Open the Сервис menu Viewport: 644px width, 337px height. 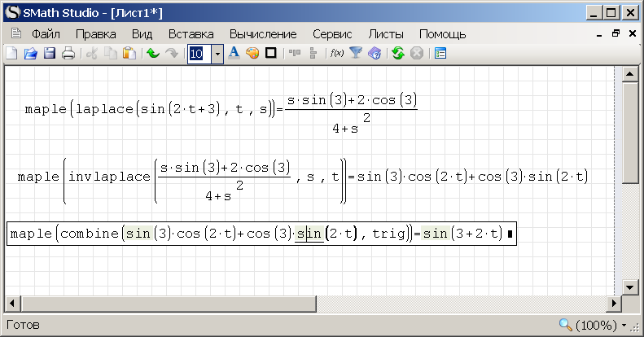[x=332, y=34]
